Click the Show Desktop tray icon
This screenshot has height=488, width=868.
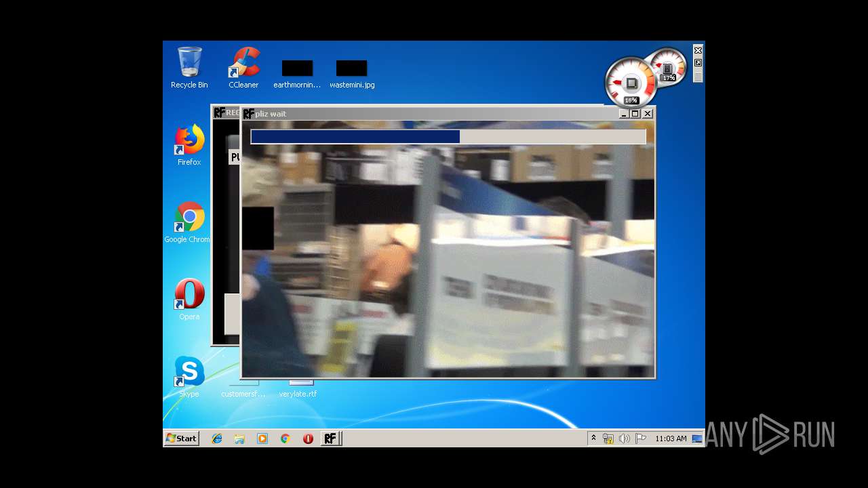[x=696, y=439]
